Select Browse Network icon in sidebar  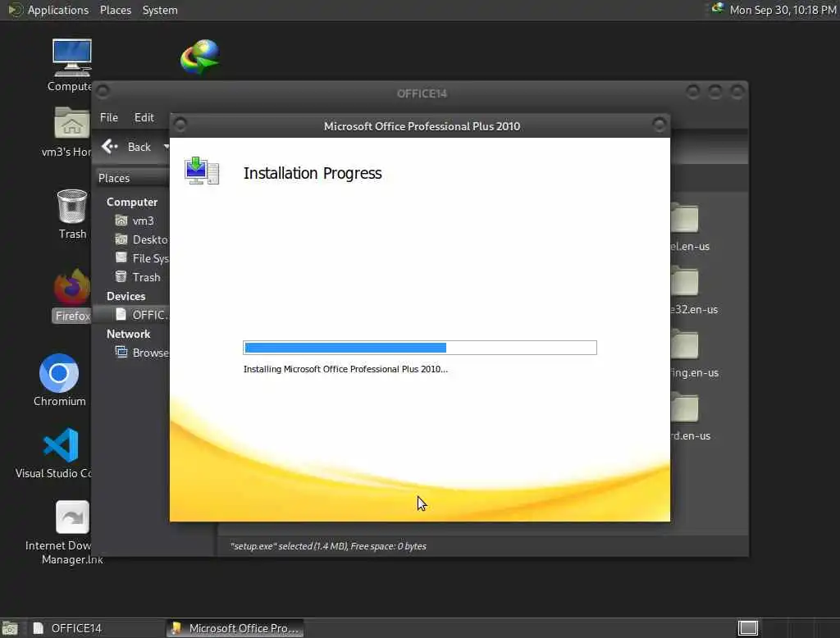point(121,352)
